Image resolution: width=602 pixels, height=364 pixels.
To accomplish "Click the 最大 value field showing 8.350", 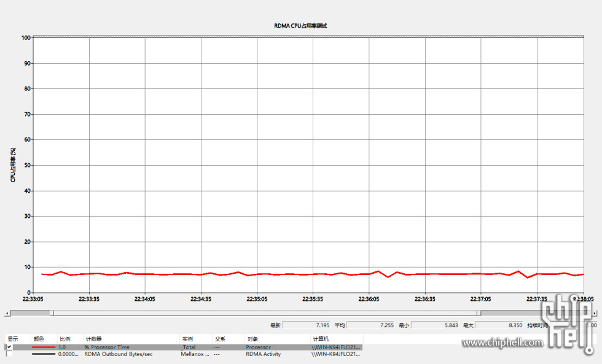I will coord(500,325).
